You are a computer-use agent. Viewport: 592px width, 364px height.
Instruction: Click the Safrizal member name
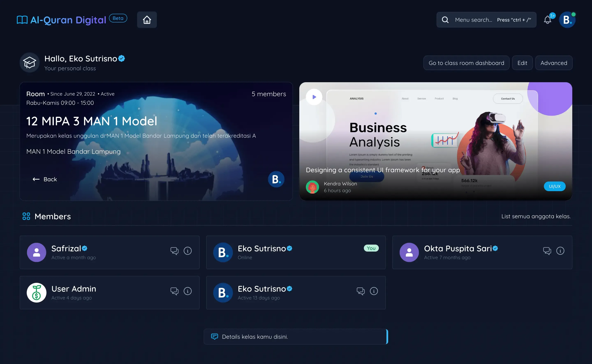point(66,248)
